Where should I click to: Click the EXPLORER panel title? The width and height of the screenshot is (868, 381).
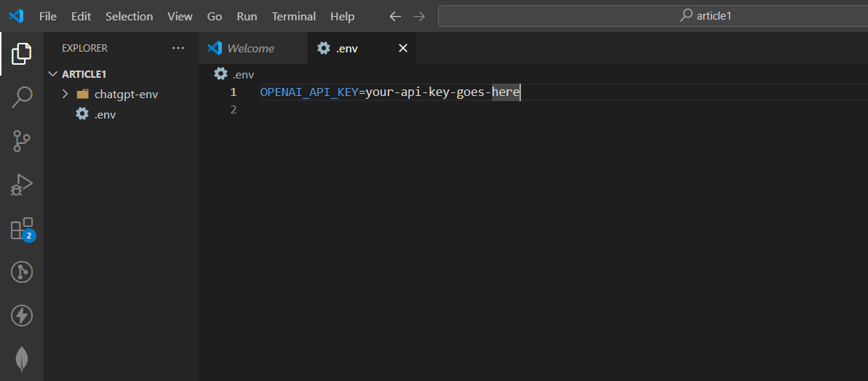coord(84,48)
